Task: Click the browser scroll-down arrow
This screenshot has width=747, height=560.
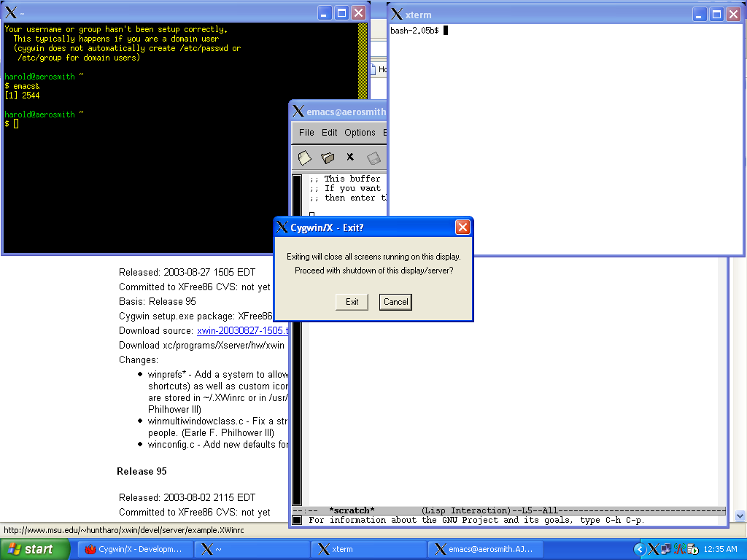Action: pos(740,516)
